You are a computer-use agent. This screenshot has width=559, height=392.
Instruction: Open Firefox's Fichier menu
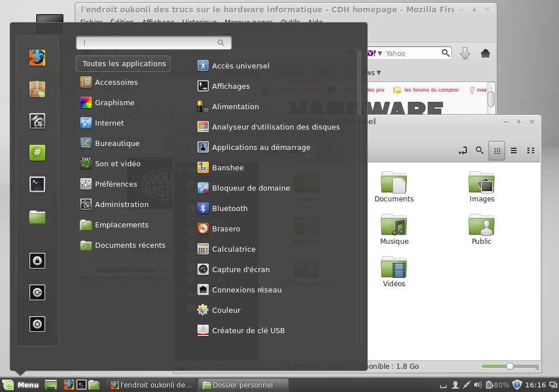pyautogui.click(x=92, y=23)
